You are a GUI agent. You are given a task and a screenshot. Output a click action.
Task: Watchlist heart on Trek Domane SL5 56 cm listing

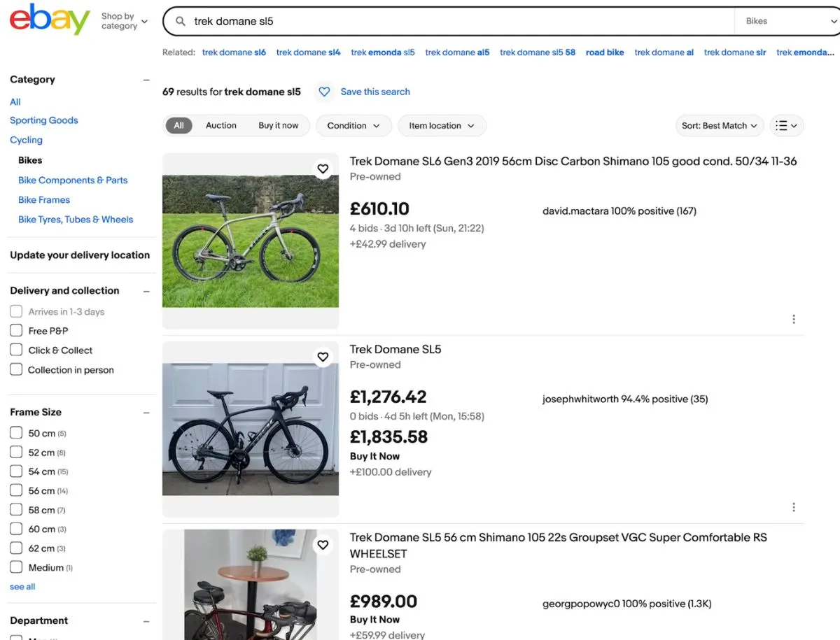pyautogui.click(x=323, y=545)
